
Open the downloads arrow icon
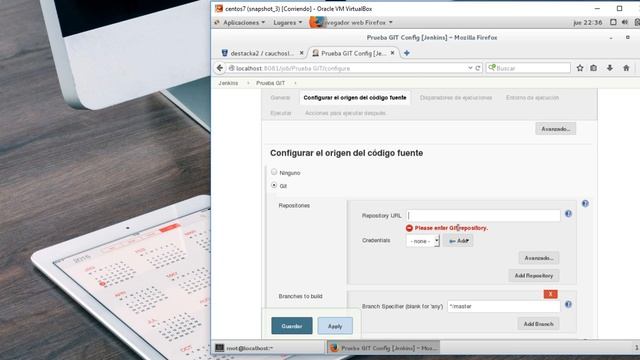point(610,68)
